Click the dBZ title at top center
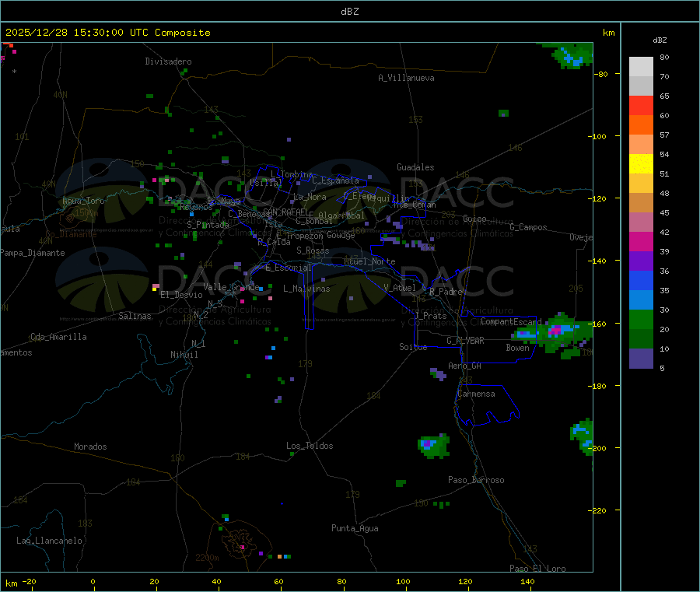The image size is (700, 592). [x=349, y=12]
